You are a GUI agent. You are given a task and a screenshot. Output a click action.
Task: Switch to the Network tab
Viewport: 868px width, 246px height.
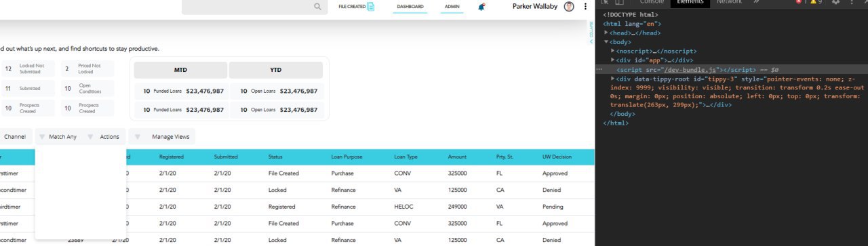point(729,2)
